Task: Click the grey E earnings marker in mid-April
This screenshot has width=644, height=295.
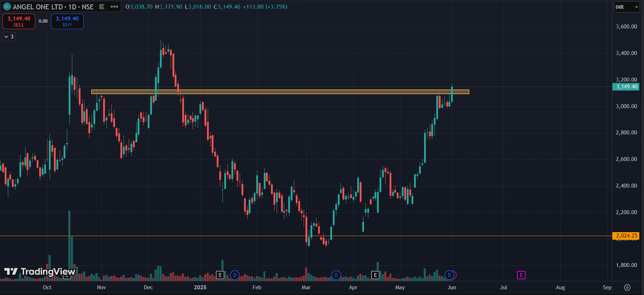Action: (x=375, y=275)
